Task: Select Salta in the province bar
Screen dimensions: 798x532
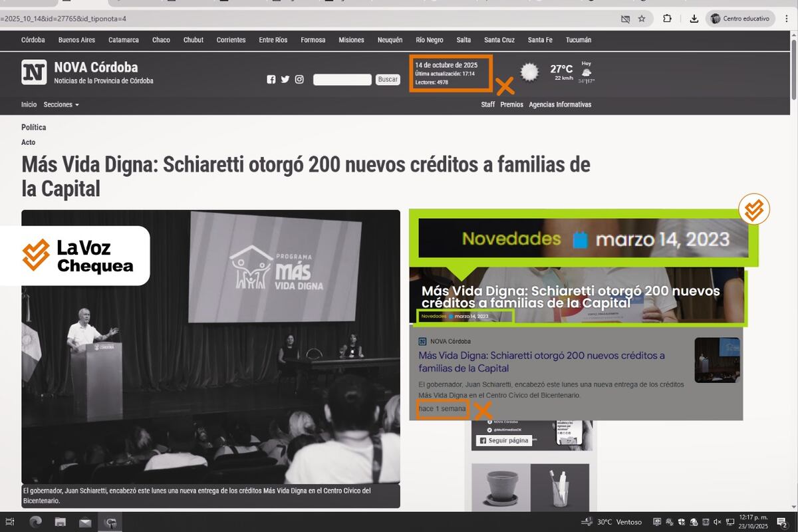Action: click(464, 40)
